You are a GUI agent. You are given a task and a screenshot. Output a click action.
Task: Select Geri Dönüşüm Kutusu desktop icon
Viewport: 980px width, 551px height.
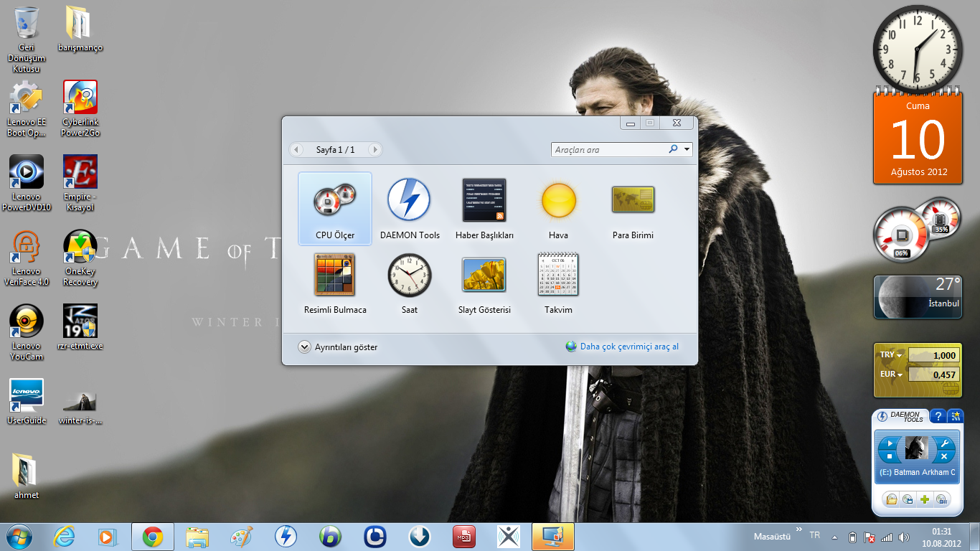coord(27,39)
